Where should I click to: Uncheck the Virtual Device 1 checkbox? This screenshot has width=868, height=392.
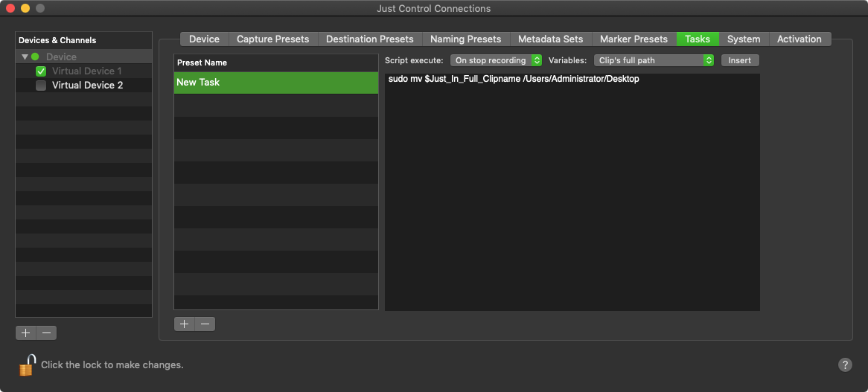[x=40, y=71]
